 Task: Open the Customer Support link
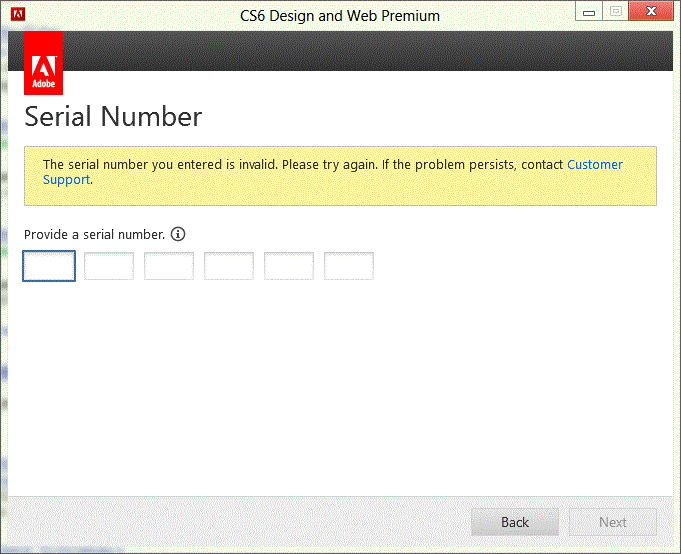(594, 164)
